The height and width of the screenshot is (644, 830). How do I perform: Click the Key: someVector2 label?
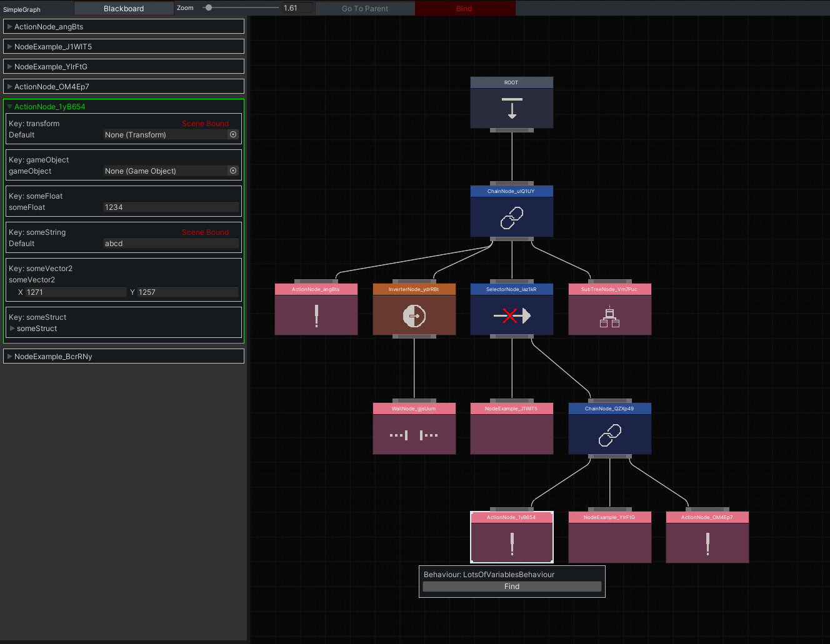pyautogui.click(x=41, y=268)
